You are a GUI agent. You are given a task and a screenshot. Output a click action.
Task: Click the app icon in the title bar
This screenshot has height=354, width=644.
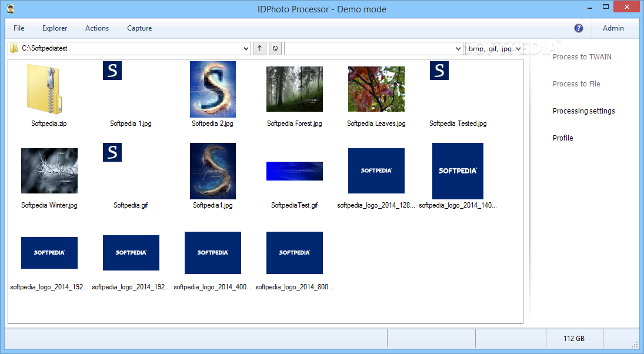pyautogui.click(x=11, y=9)
